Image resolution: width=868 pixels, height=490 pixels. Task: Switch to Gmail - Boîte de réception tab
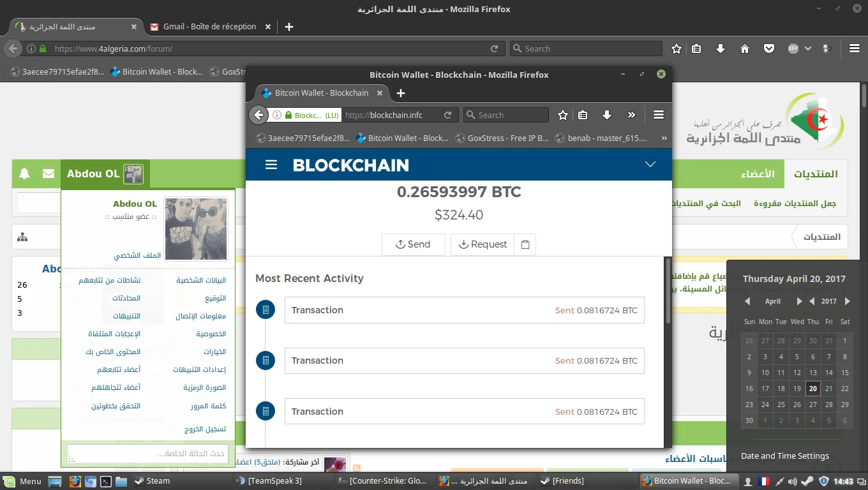point(209,27)
